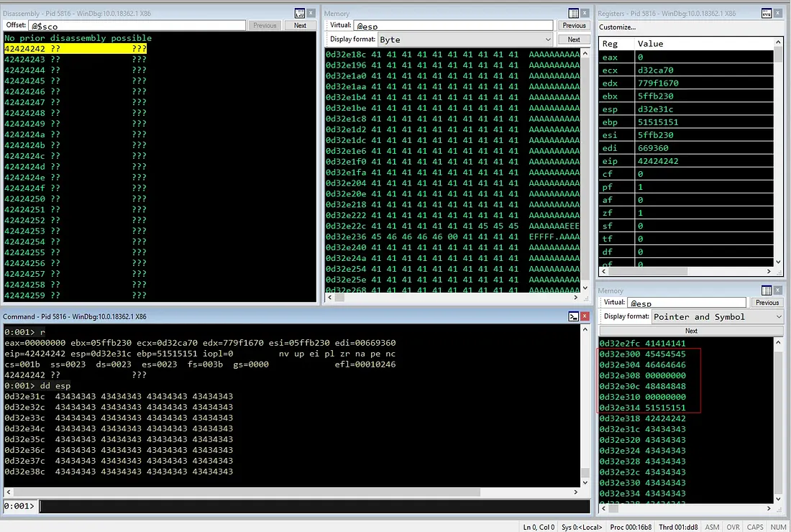Image resolution: width=791 pixels, height=532 pixels.
Task: Click the Command window dock icon
Action: click(x=574, y=316)
